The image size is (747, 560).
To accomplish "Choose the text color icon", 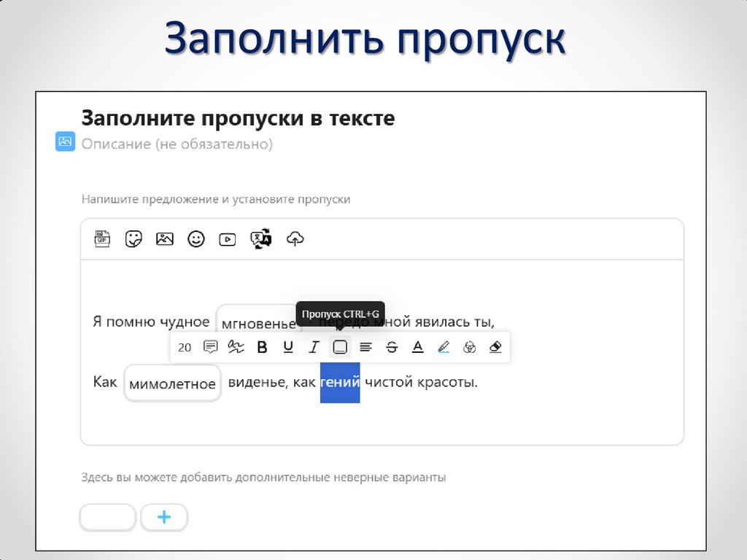I will 418,347.
